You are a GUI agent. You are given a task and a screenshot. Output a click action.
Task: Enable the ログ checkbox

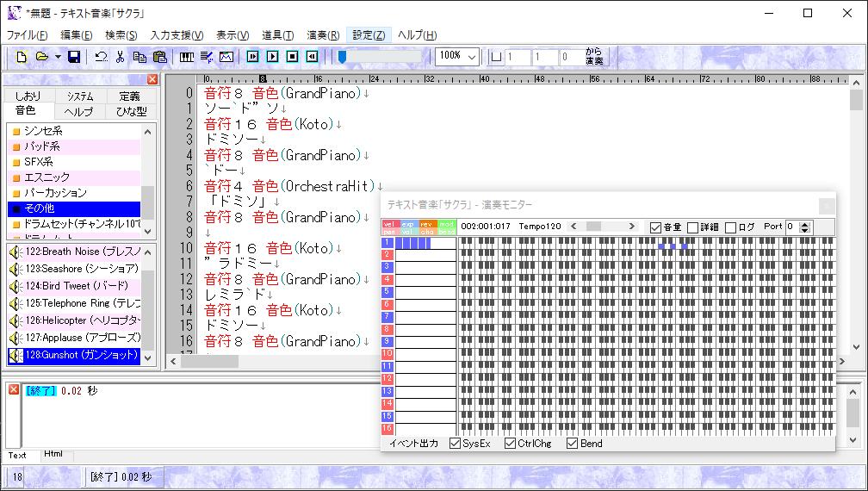pos(731,227)
